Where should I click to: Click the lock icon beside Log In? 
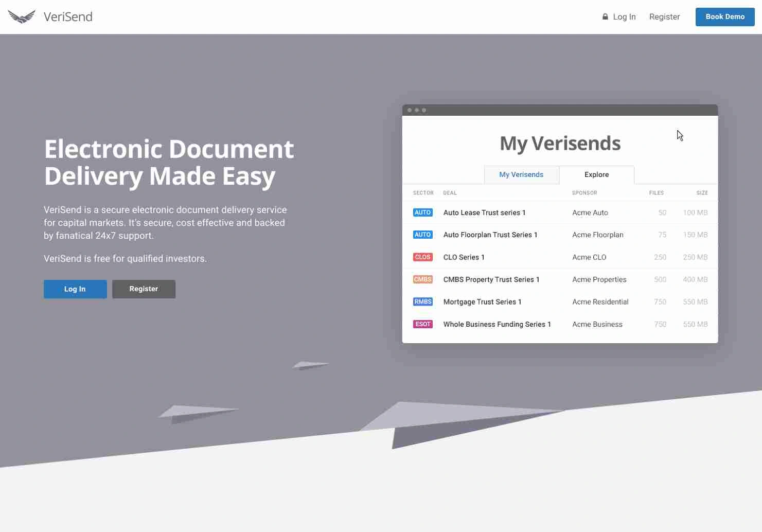click(605, 16)
